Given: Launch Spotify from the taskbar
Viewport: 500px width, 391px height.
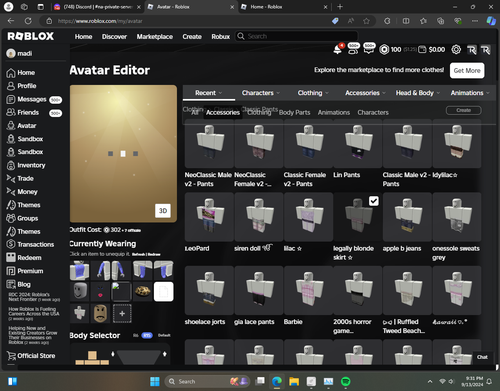Looking at the screenshot, I should [346, 381].
